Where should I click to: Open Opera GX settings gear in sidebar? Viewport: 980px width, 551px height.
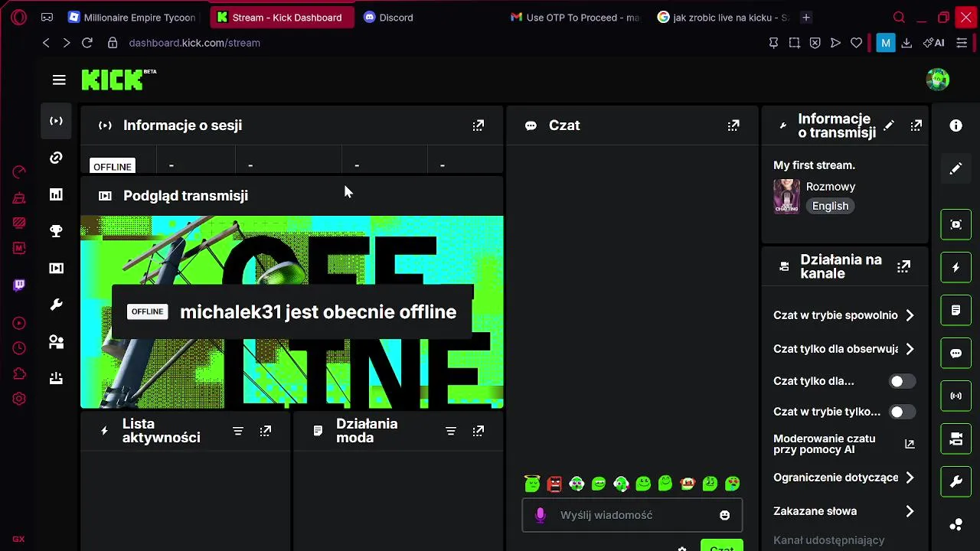[x=19, y=399]
